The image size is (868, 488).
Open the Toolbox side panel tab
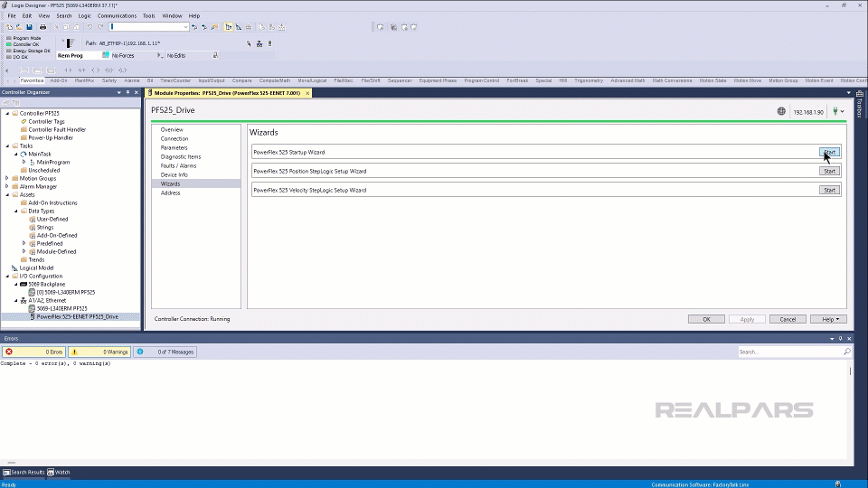coord(860,105)
